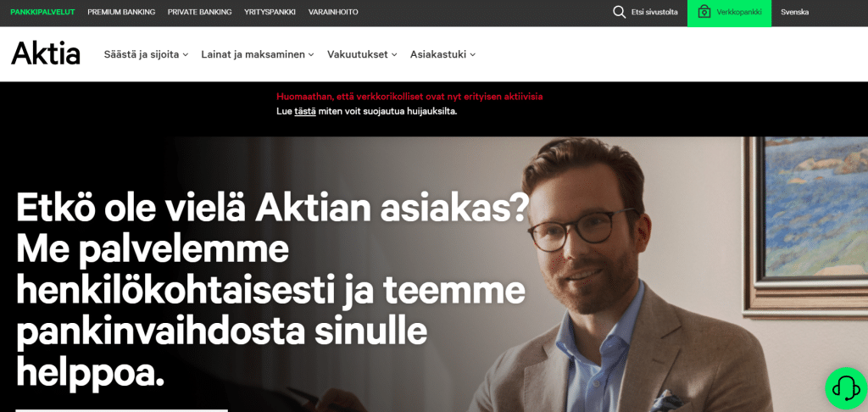Select the Pankkipalvelut top tab
The height and width of the screenshot is (412, 868).
42,12
